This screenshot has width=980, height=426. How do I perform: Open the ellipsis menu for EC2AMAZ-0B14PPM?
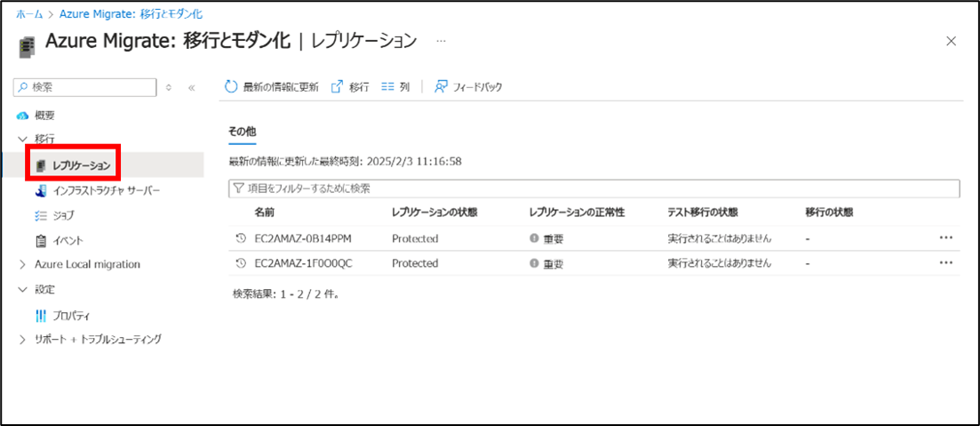coord(946,237)
